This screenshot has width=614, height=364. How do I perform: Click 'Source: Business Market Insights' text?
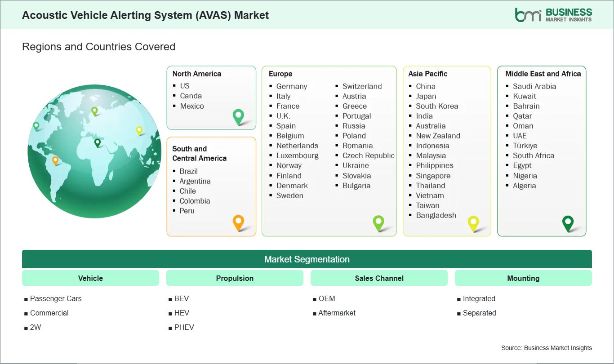click(547, 348)
